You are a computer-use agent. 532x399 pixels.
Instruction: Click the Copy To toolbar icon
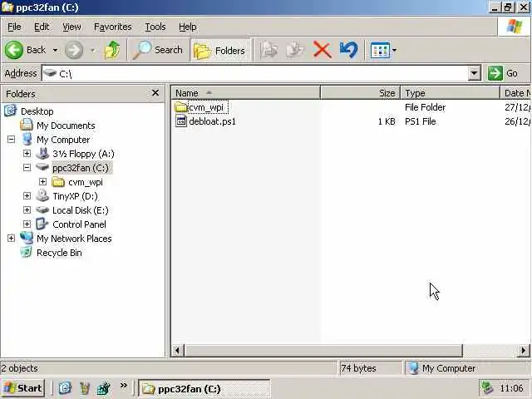(x=294, y=50)
